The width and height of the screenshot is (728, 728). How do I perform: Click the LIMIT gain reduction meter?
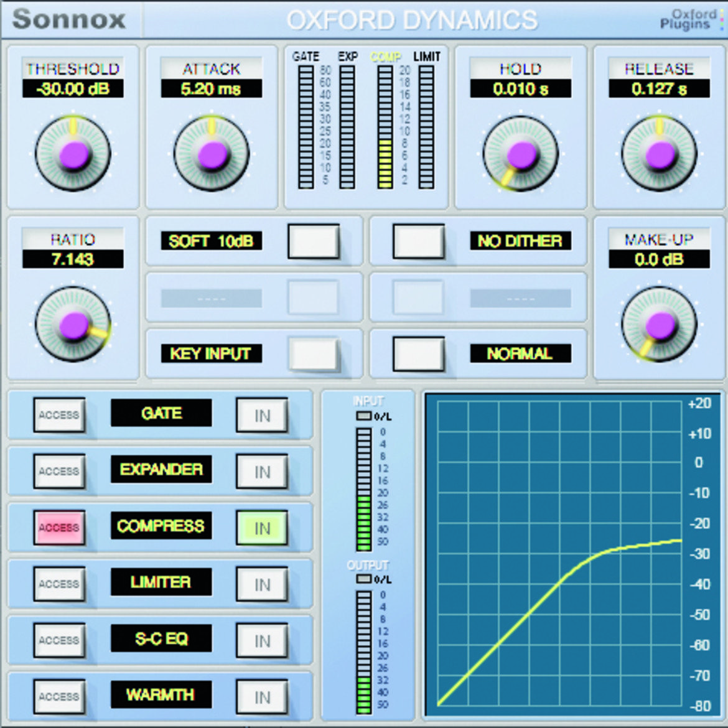426,127
